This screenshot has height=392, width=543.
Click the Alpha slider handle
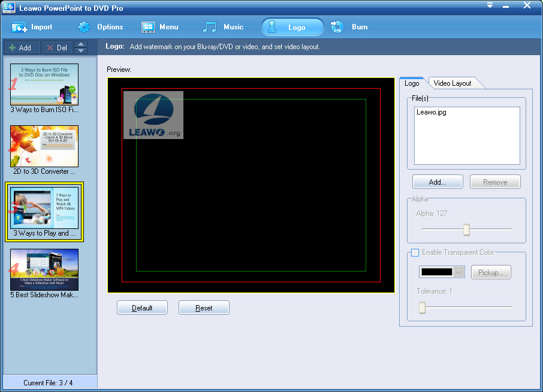tap(466, 230)
